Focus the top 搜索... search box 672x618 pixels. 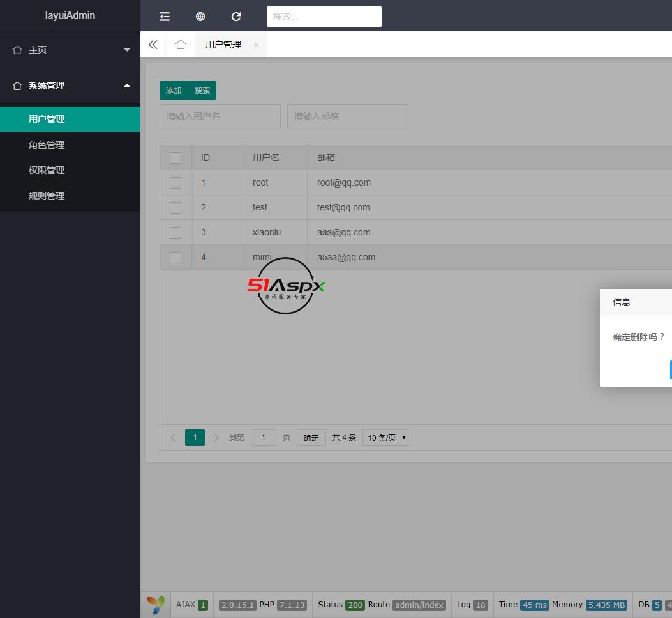[324, 17]
